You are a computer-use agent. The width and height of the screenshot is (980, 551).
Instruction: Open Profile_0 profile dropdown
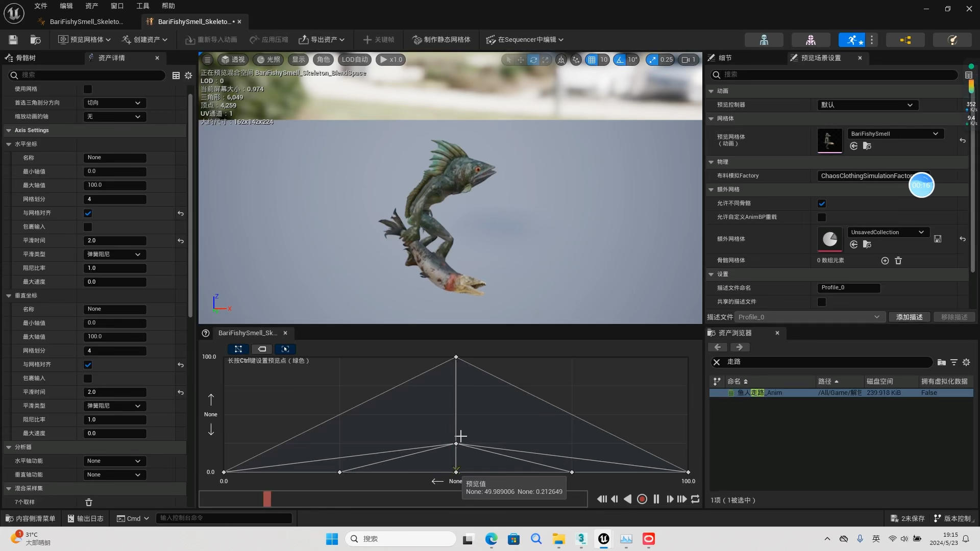(809, 317)
